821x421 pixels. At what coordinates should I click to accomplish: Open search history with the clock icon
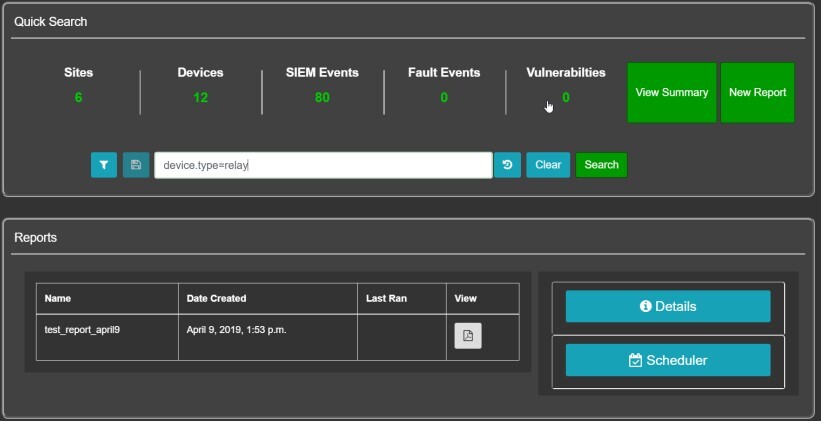point(507,165)
